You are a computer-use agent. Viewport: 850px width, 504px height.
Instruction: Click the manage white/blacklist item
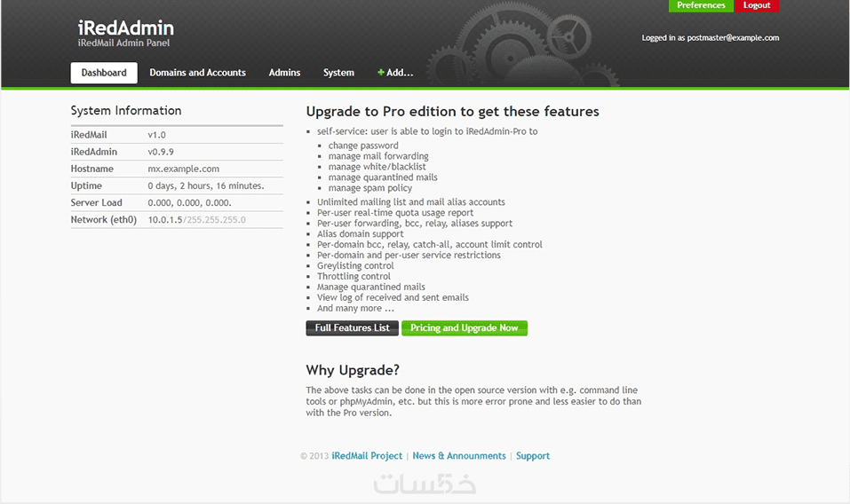377,167
